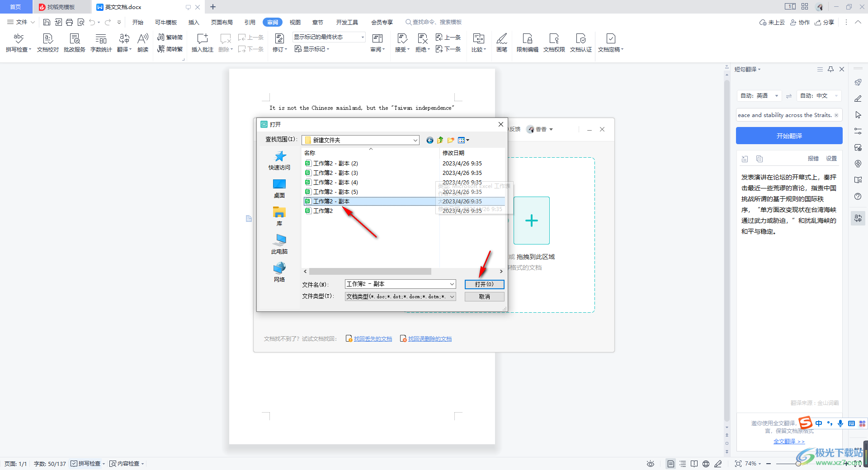Screen dimensions: 868x470
Task: Click the back arrow in Open dialog
Action: click(430, 140)
